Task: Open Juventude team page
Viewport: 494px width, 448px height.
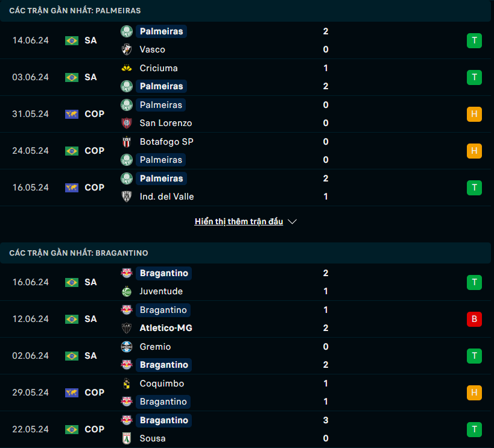Action: pyautogui.click(x=161, y=291)
